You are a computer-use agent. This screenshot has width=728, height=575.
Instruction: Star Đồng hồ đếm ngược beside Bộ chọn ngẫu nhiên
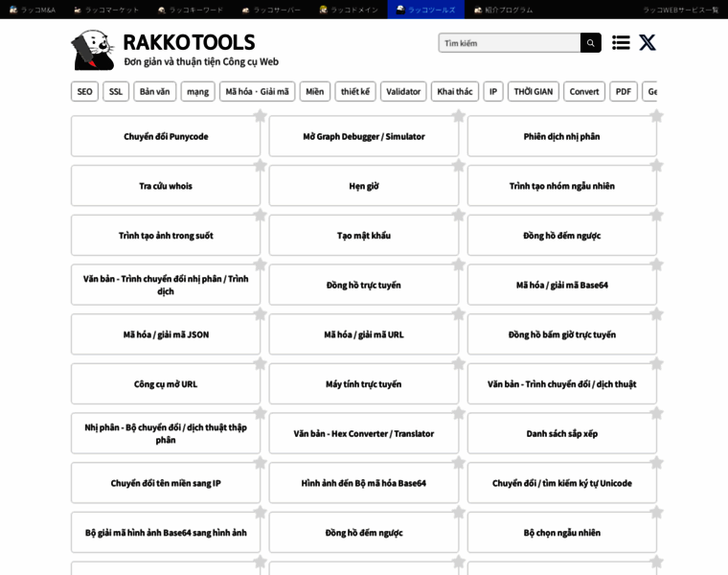point(458,513)
